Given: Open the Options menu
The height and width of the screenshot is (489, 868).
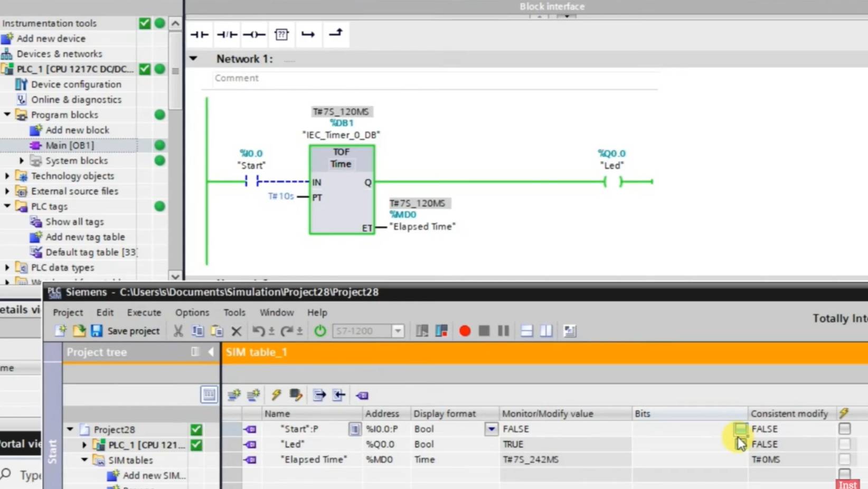Looking at the screenshot, I should 192,313.
